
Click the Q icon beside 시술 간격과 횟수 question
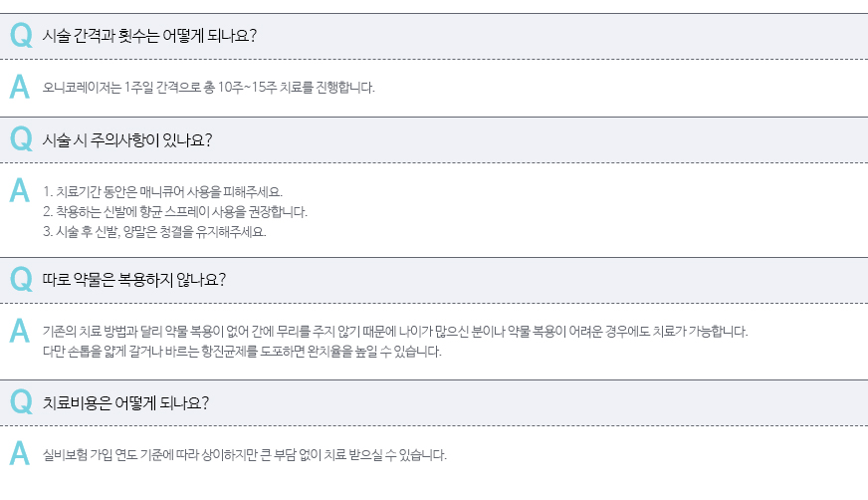tap(20, 36)
